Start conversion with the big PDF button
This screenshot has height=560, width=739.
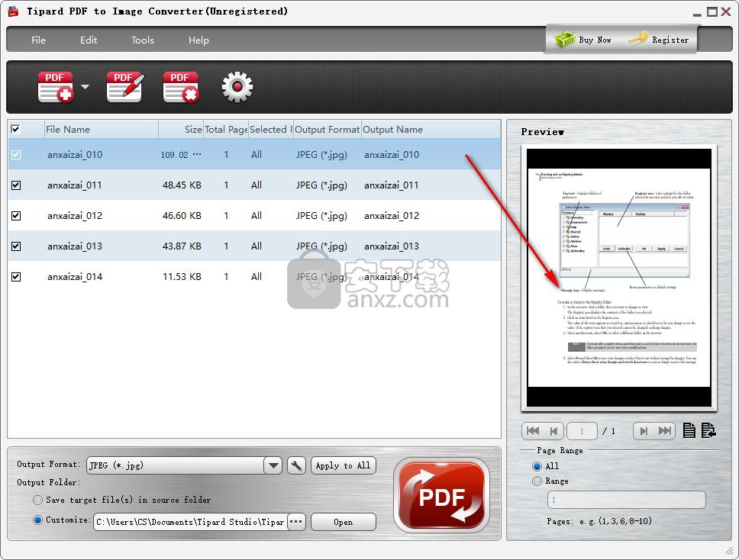pos(441,495)
